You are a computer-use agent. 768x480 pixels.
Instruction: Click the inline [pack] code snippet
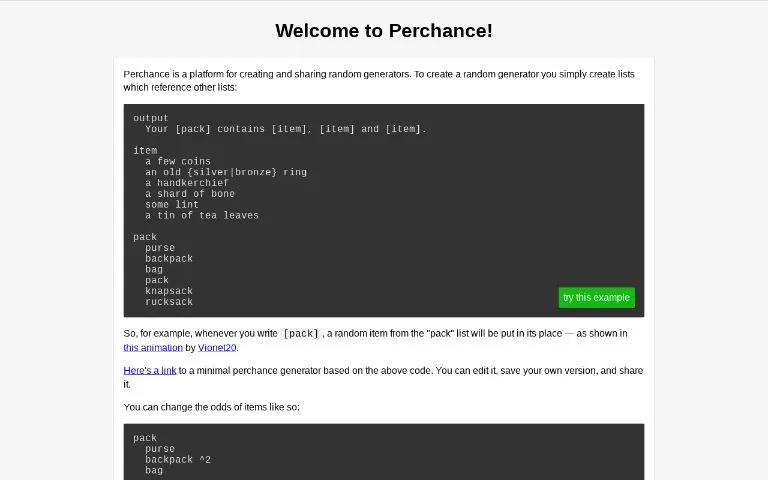(x=301, y=334)
